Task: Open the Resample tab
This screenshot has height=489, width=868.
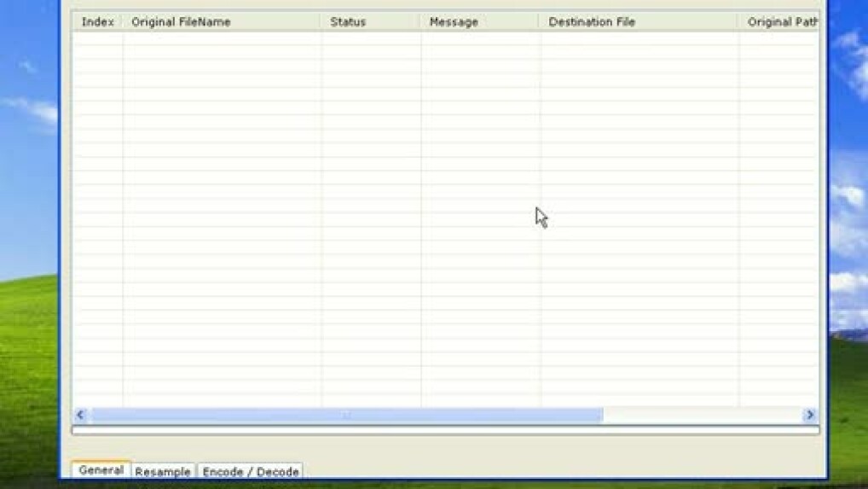Action: 163,472
